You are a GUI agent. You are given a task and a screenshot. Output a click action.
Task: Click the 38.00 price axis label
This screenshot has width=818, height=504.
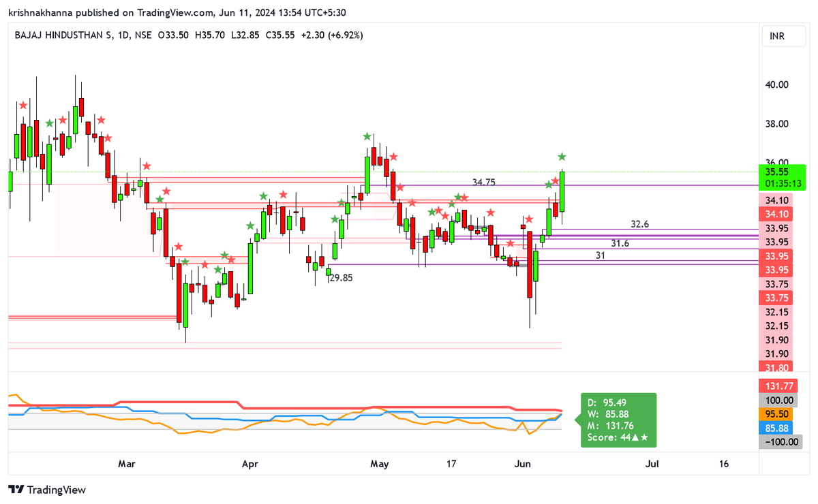point(776,124)
